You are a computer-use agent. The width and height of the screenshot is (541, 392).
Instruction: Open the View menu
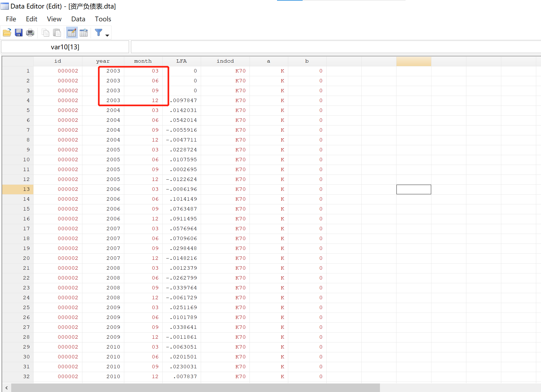54,19
